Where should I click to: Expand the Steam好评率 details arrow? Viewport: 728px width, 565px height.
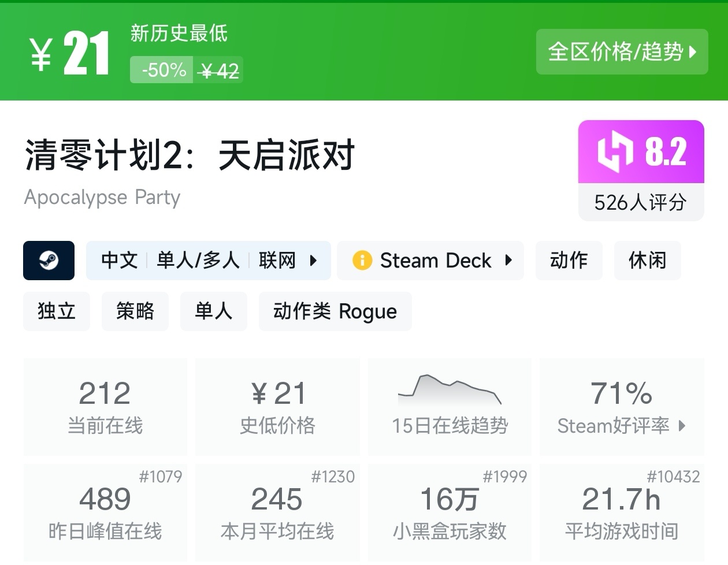[682, 426]
